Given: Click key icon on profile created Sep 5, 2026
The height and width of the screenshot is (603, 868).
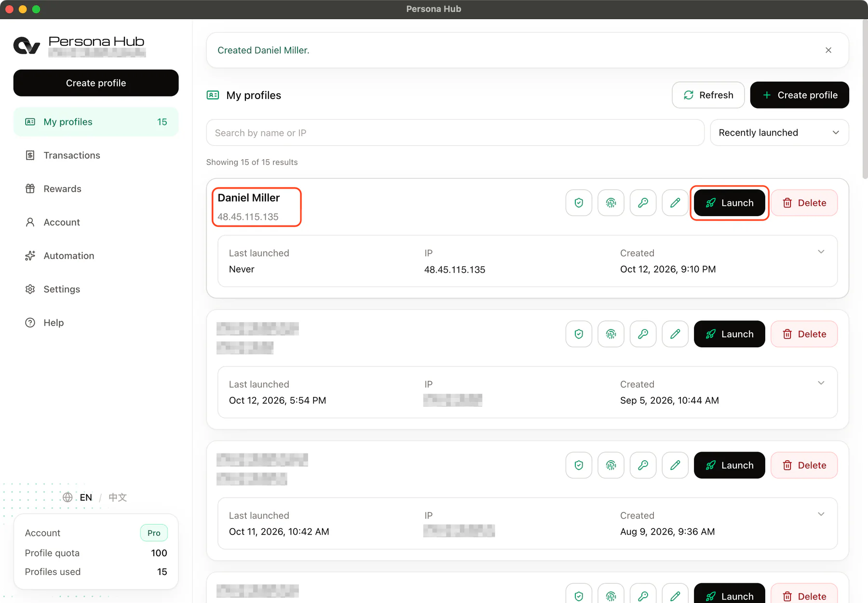Looking at the screenshot, I should coord(643,334).
